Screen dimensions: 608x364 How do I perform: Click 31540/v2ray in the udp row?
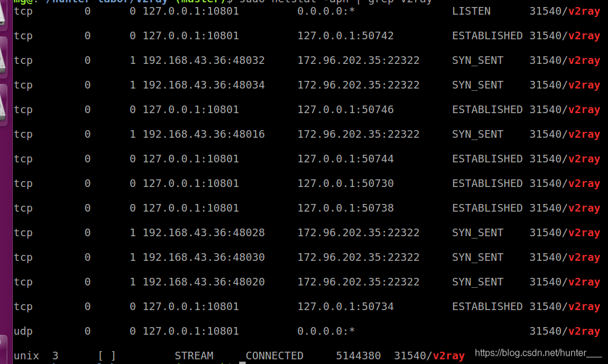(x=565, y=331)
